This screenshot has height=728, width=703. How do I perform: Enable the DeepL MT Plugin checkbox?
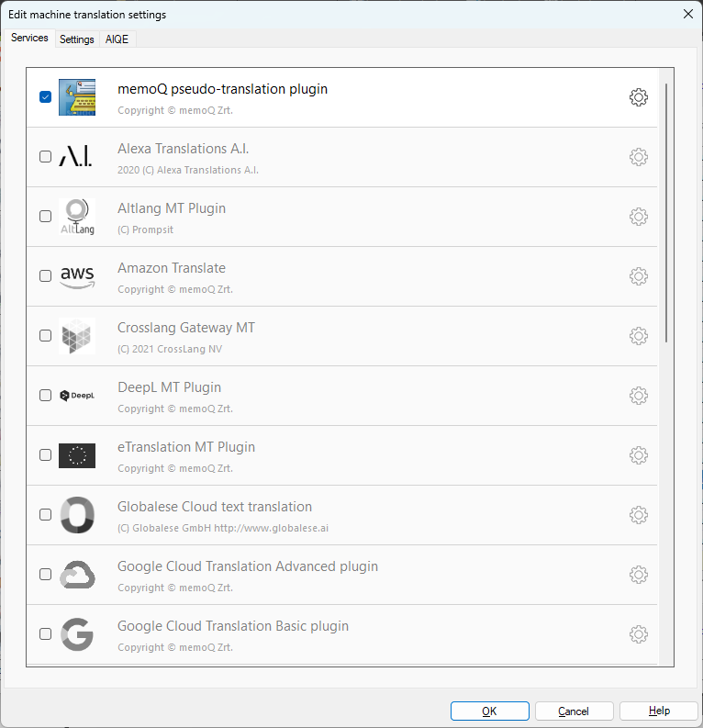click(46, 395)
